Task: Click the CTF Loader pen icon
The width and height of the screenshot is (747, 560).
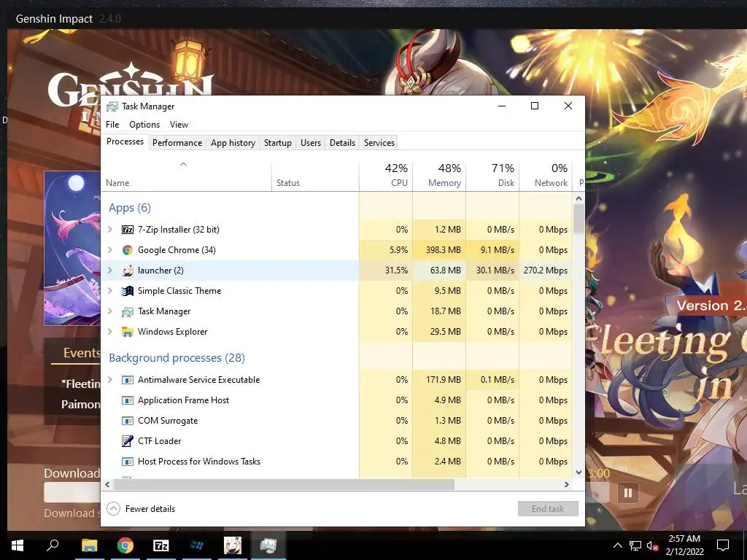Action: [127, 441]
